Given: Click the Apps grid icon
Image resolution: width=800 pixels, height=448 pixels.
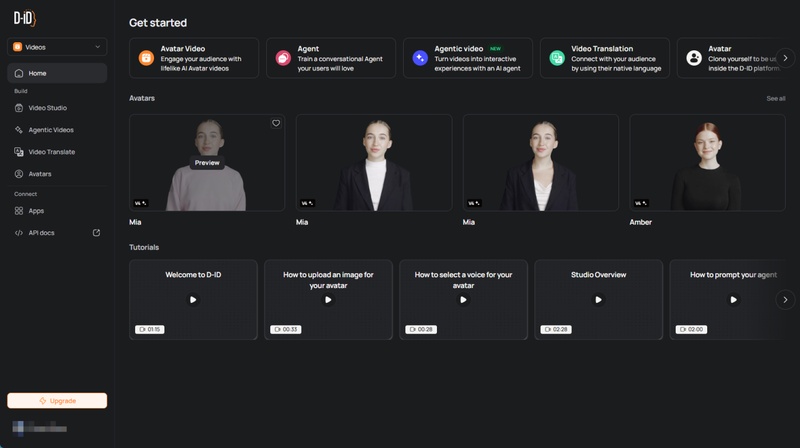Looking at the screenshot, I should [x=19, y=211].
